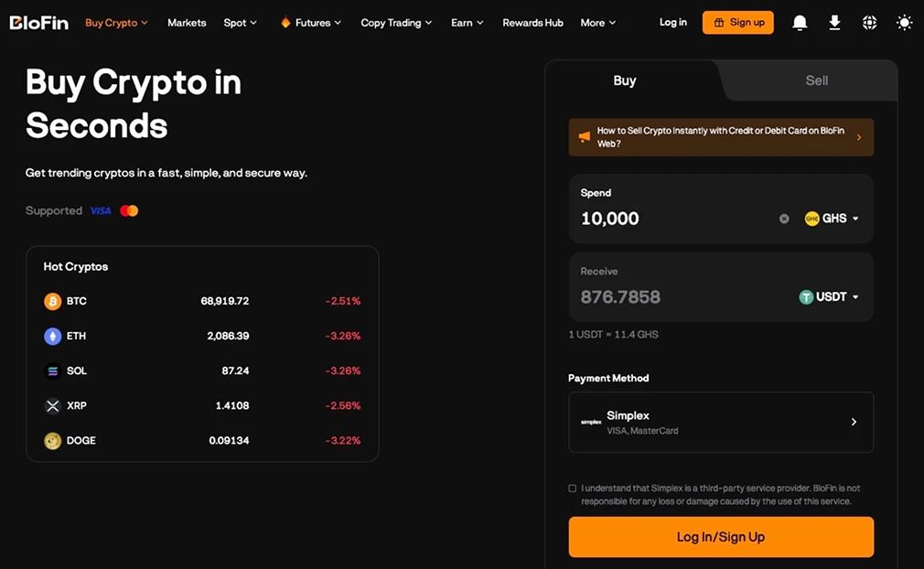
Task: Expand the More dropdown
Action: [x=598, y=22]
